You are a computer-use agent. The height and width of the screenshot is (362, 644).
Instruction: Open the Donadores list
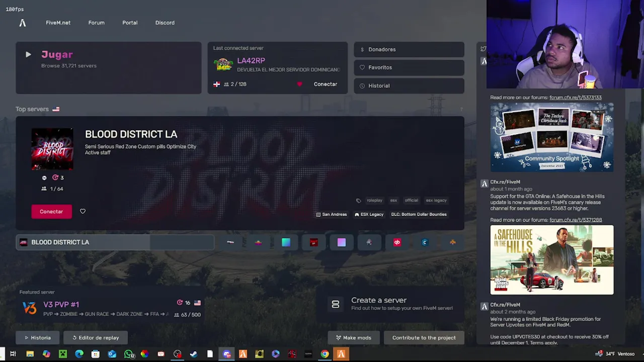(409, 49)
